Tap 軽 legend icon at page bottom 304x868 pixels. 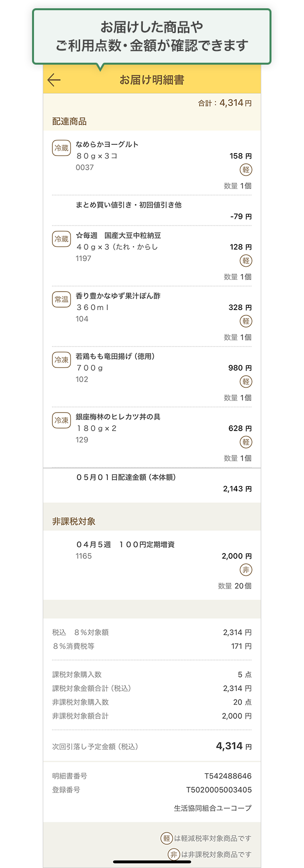pyautogui.click(x=167, y=838)
